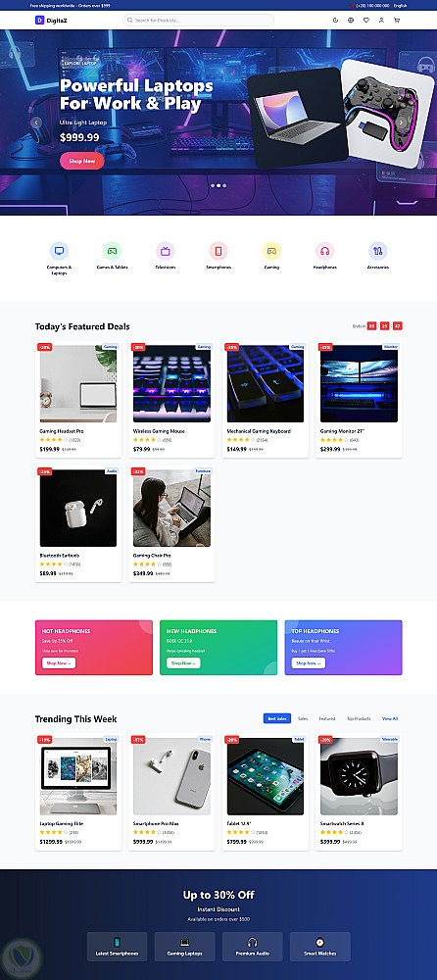437x980 pixels.
Task: Click the globe language icon in header
Action: (x=351, y=20)
